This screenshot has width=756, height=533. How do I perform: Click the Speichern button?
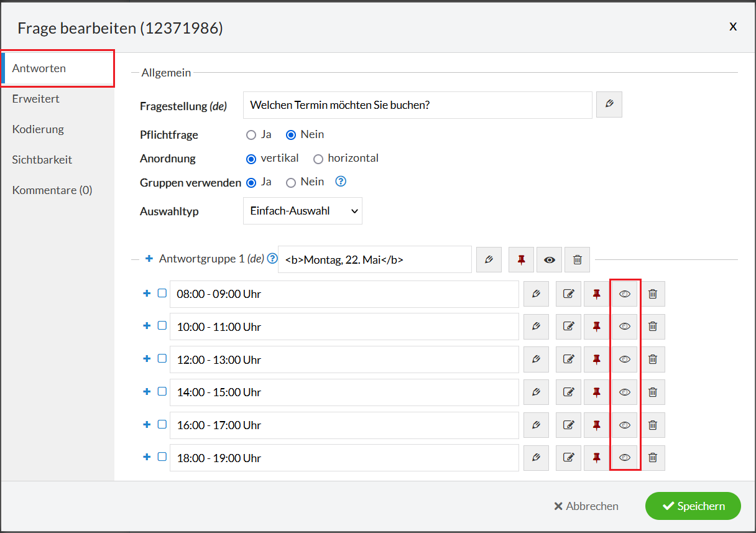tap(693, 506)
